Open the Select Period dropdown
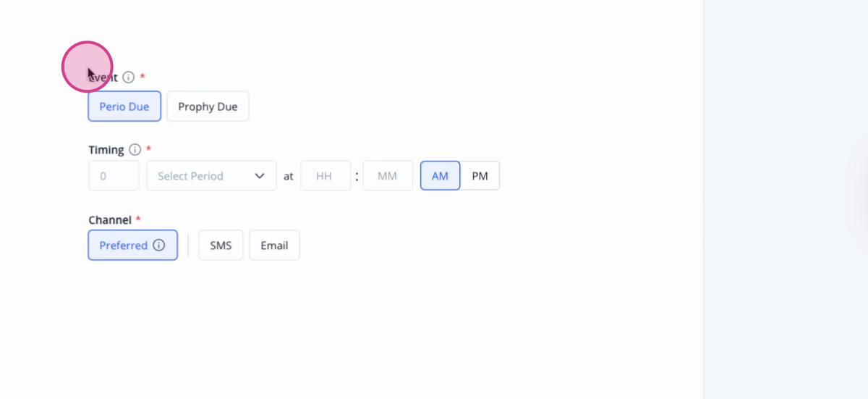The height and width of the screenshot is (399, 868). 211,176
